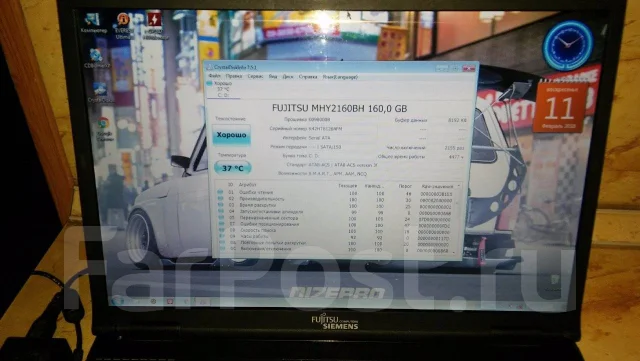Viewport: 640px width, 361px height.
Task: Open the Правка menu
Action: 233,76
